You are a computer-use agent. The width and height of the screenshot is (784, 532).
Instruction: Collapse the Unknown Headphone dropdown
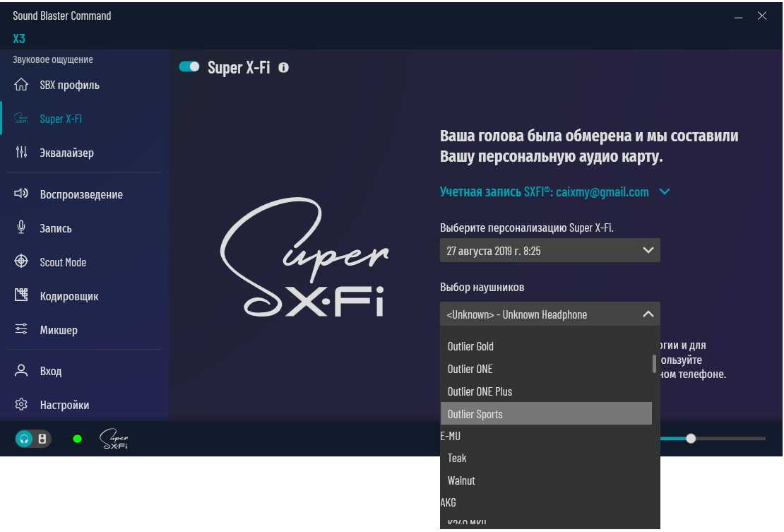(648, 314)
